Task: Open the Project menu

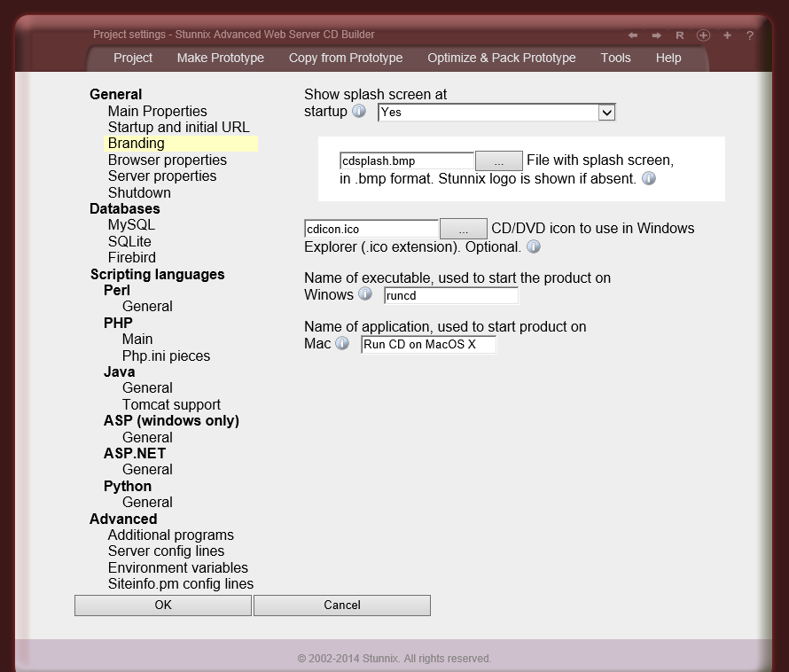Action: 133,58
